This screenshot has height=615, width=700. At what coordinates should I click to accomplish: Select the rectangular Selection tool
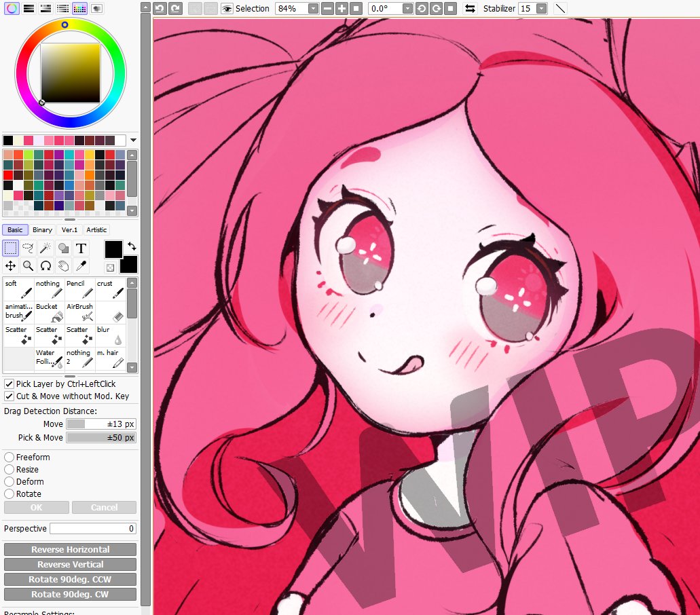11,248
